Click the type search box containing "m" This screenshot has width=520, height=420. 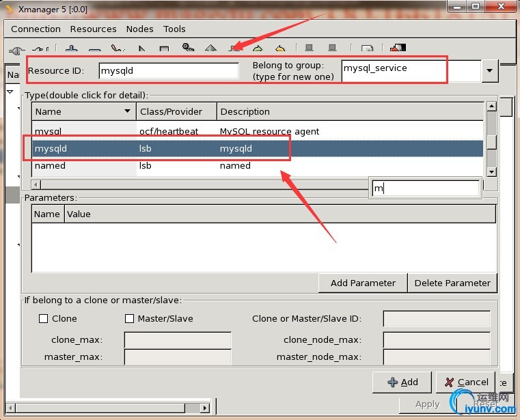tap(426, 188)
